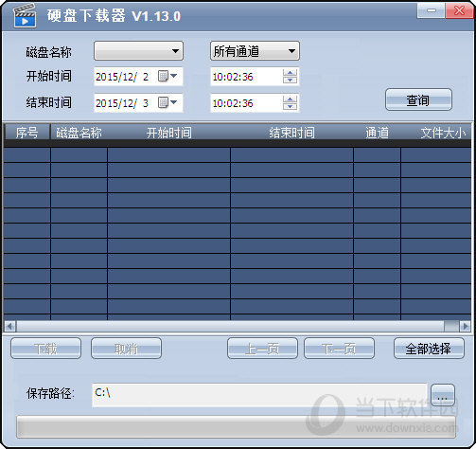Click the 文件大小 column header
Viewport: 476px width, 449px height.
(443, 133)
